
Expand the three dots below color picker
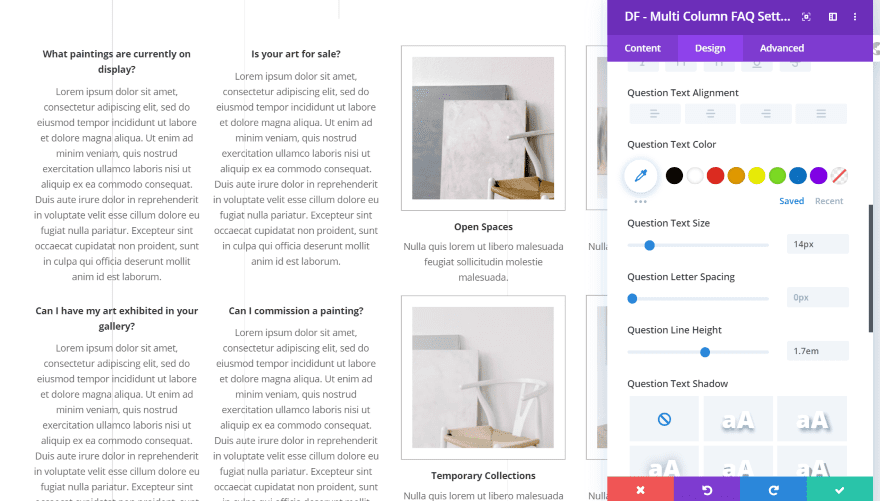640,201
